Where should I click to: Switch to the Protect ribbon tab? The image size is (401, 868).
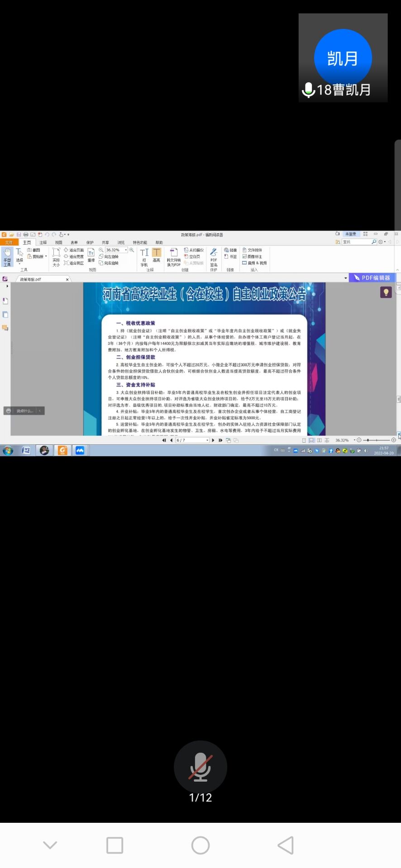pyautogui.click(x=90, y=243)
